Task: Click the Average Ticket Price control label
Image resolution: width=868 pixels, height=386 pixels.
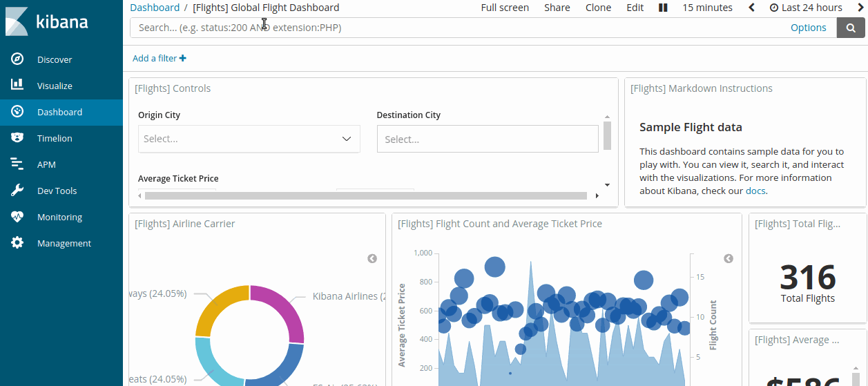Action: tap(178, 178)
